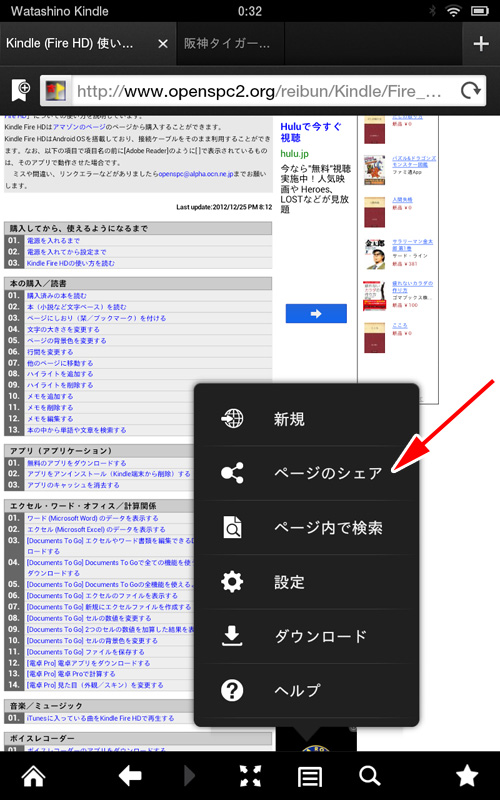The height and width of the screenshot is (800, 500).
Task: Open link ページの背景色を変更する
Action: [66, 341]
